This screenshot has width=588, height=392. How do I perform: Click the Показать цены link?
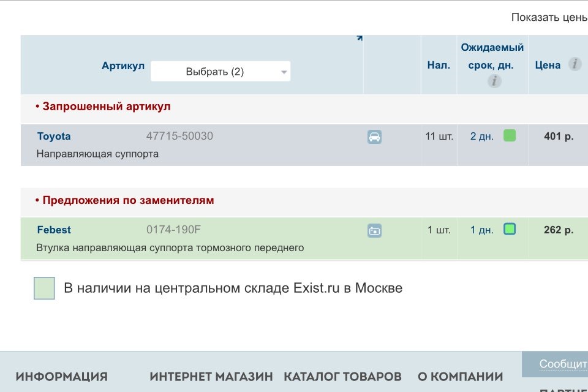[x=549, y=18]
